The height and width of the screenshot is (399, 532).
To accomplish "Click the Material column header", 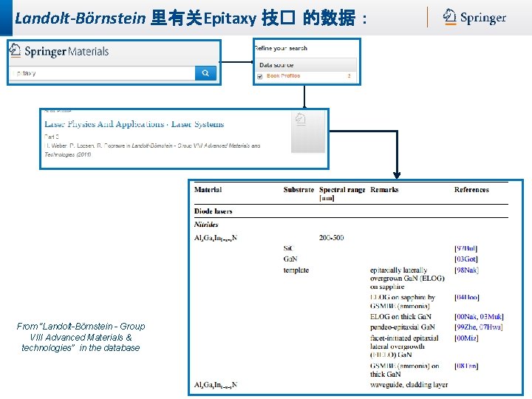I will pyautogui.click(x=208, y=190).
